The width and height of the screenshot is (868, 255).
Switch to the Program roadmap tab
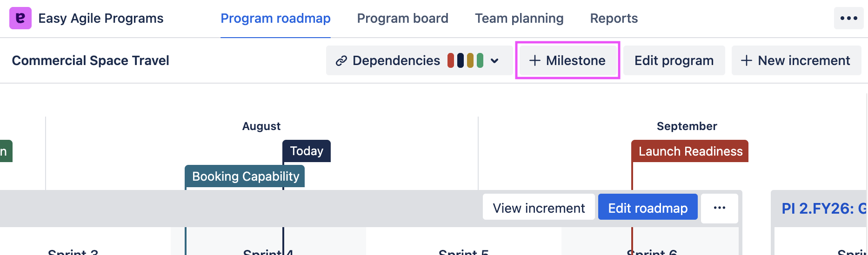275,18
